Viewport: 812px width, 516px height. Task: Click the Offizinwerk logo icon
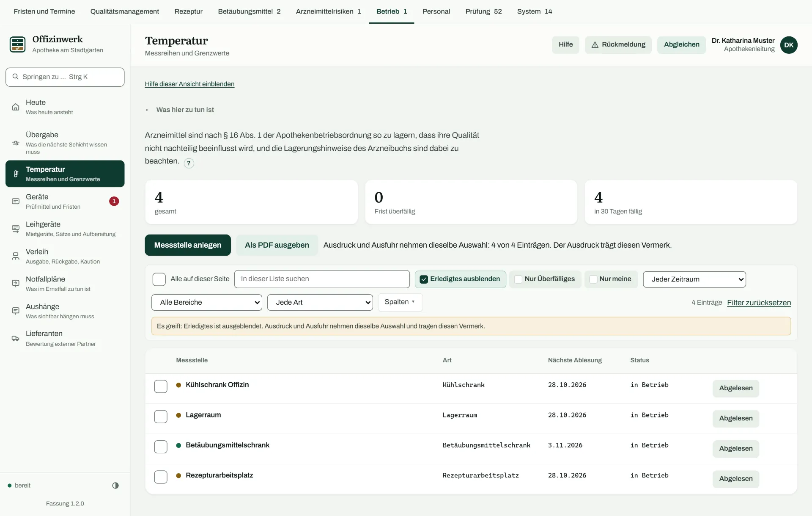tap(17, 44)
